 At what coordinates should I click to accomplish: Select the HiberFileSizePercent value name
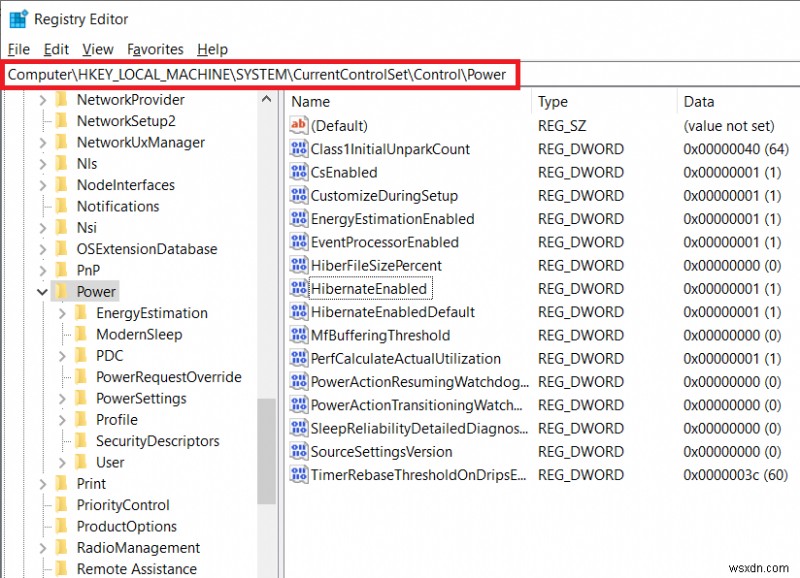click(376, 265)
